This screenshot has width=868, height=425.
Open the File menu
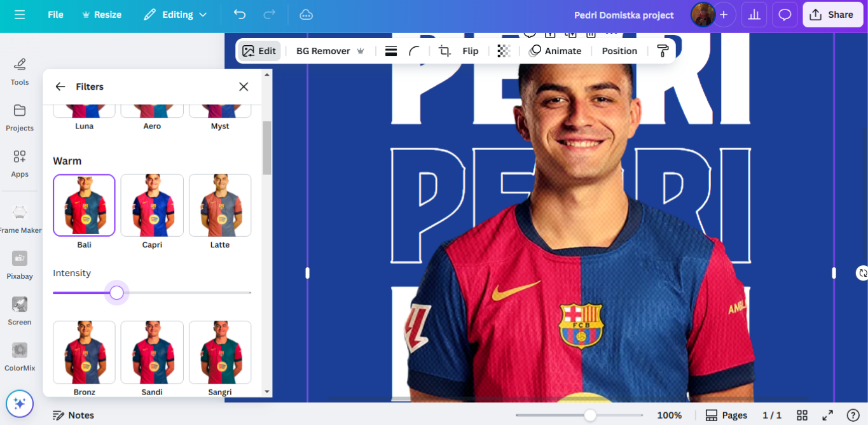point(55,15)
